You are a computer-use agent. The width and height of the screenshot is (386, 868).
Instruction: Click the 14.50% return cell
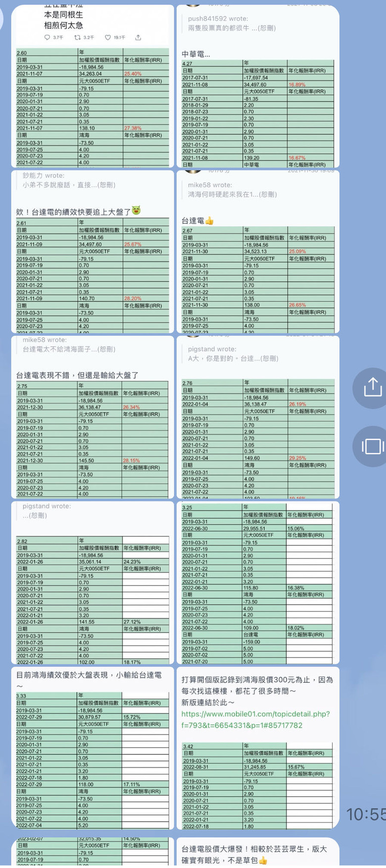[145, 838]
